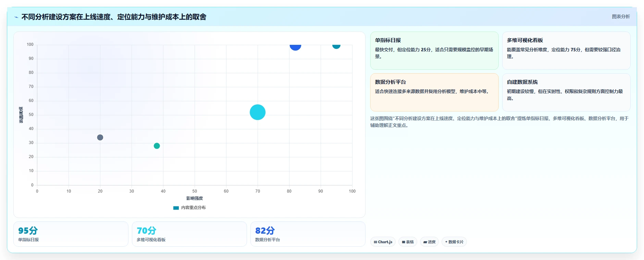Click the x-axis tick label 40
This screenshot has width=644, height=260.
(x=163, y=191)
